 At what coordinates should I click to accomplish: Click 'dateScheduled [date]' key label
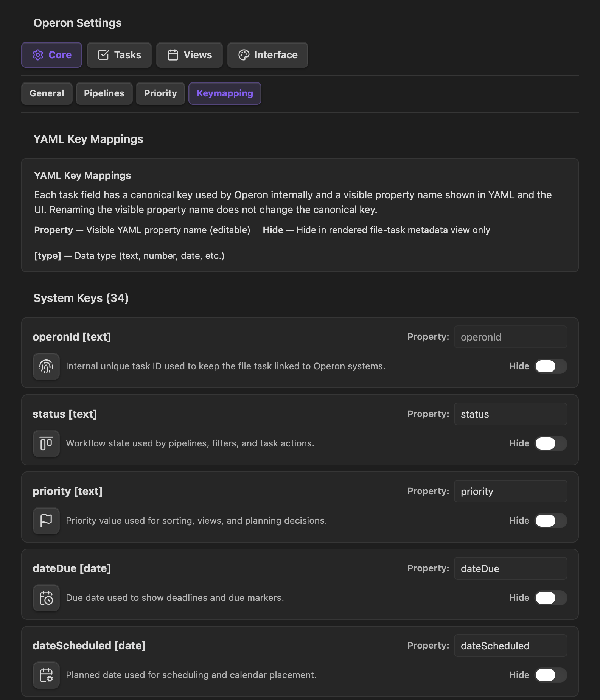pyautogui.click(x=89, y=646)
